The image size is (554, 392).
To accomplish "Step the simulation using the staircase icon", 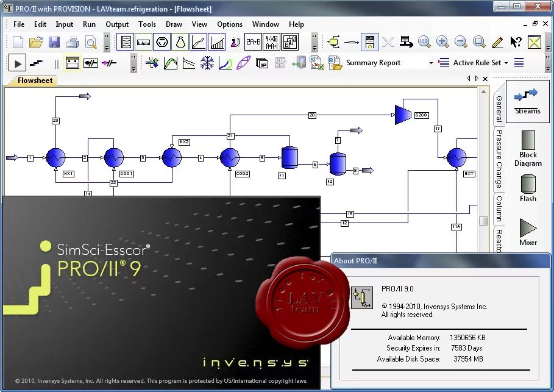I will pos(36,63).
